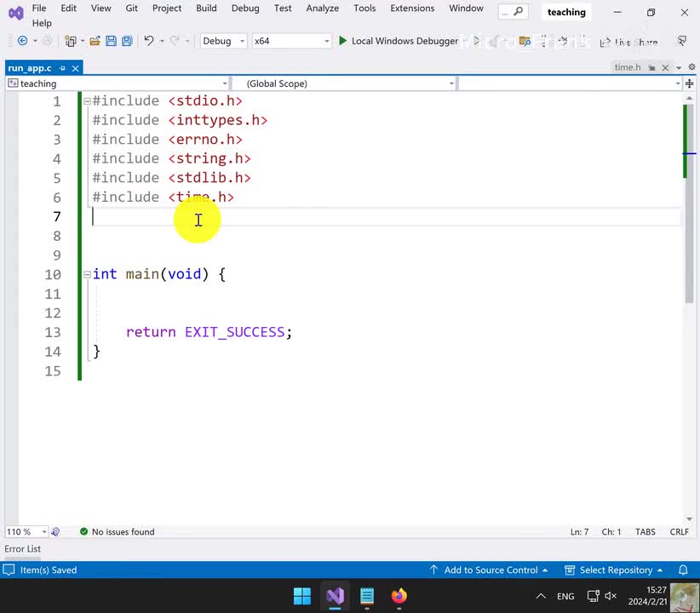The height and width of the screenshot is (613, 700).
Task: Click Select Repository in the status bar
Action: 614,570
